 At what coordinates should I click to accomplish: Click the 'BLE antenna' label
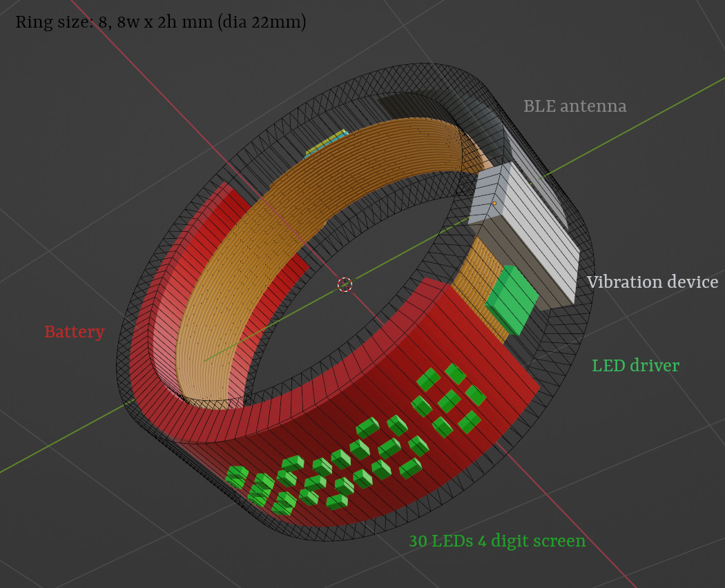(x=574, y=106)
